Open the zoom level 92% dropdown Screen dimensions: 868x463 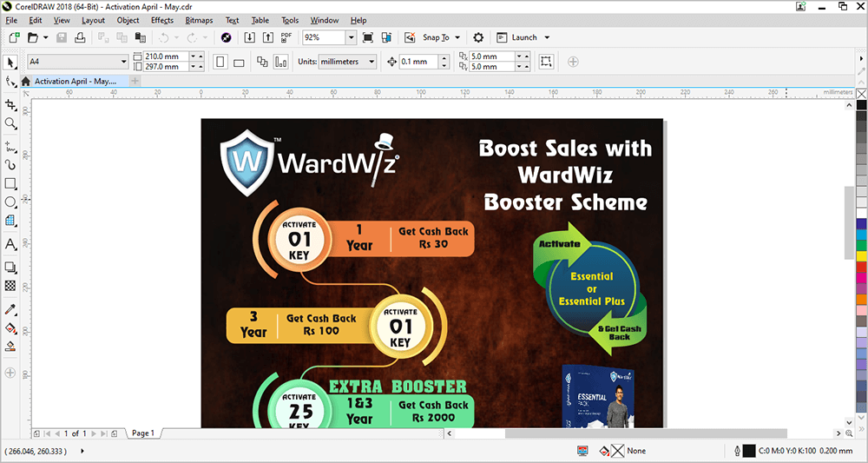coord(351,37)
